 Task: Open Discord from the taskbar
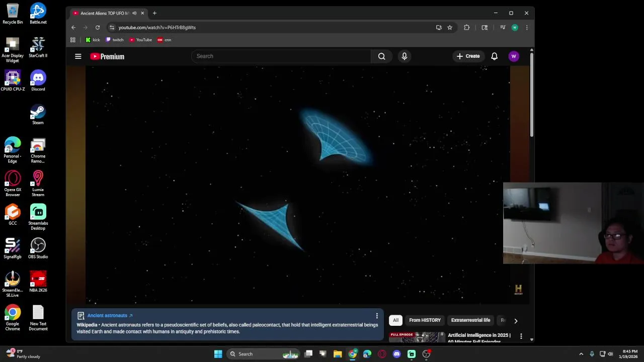click(x=396, y=354)
